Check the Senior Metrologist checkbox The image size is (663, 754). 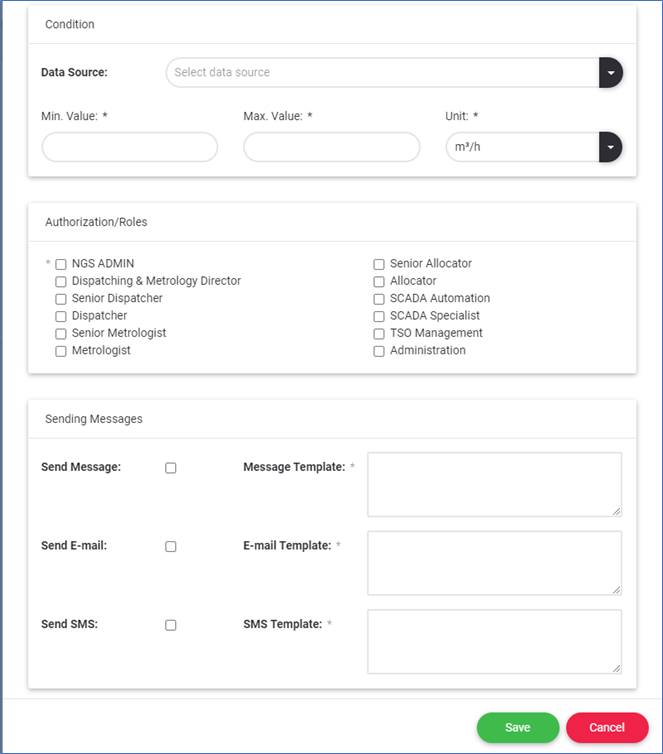(61, 334)
